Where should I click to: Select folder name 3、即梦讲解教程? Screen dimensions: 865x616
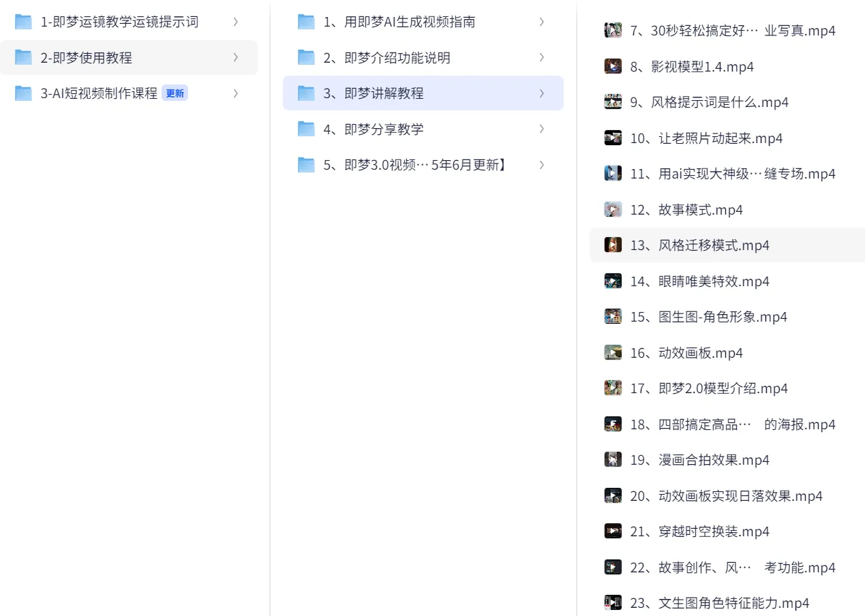(374, 93)
